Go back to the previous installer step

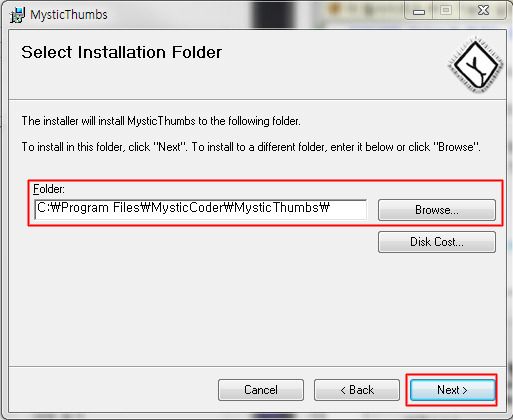point(357,390)
